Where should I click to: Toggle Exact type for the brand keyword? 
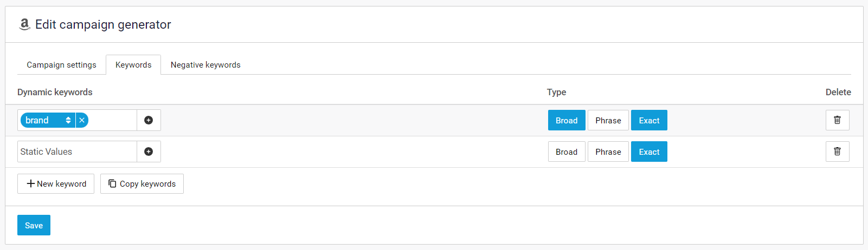click(x=648, y=120)
